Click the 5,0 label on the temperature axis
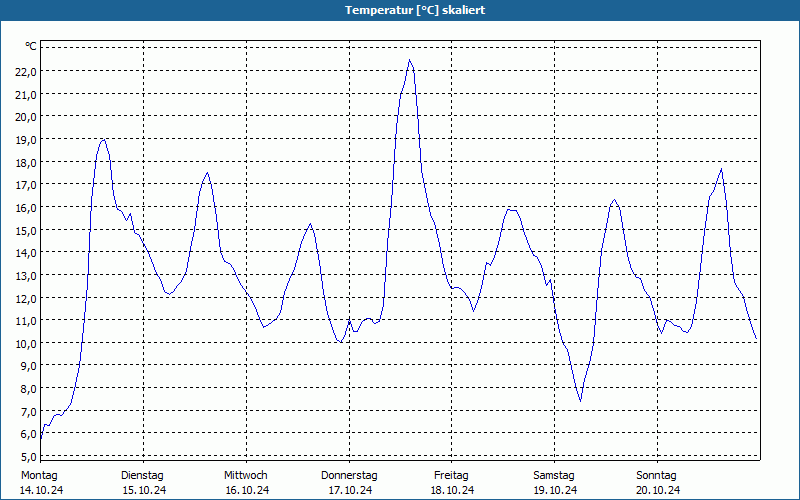Screen dimensions: 800x500 coord(26,457)
